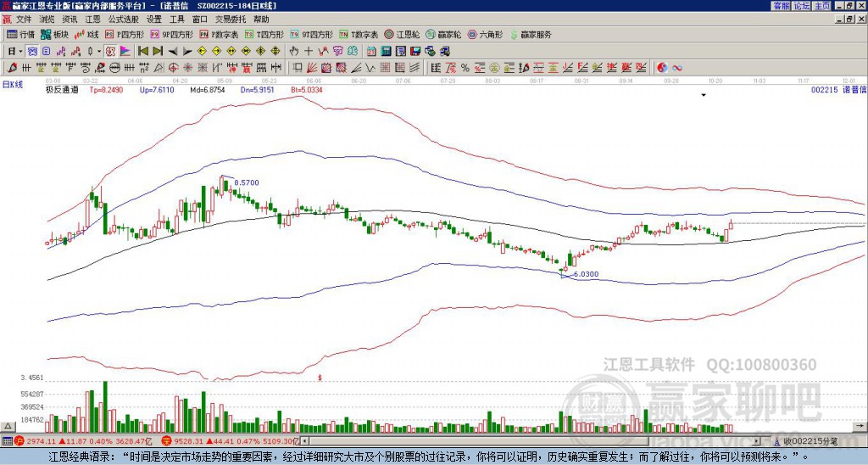Open the 文件 menu
Screen dimensions: 868x465
pos(24,20)
